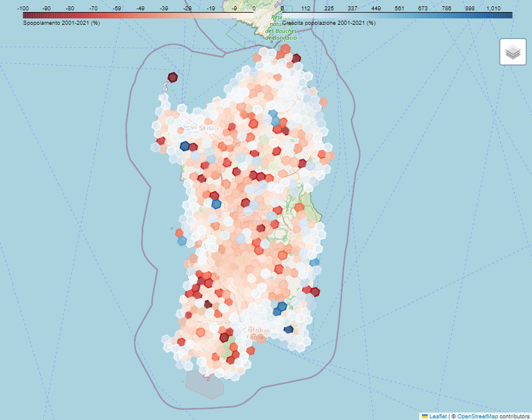
Task: Click the Ukrainian flag icon beside Leaflet
Action: (x=425, y=415)
